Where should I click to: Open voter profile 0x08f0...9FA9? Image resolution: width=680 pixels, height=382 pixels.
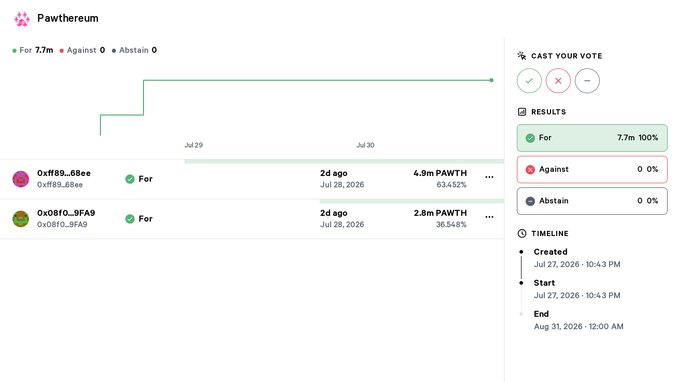[66, 213]
